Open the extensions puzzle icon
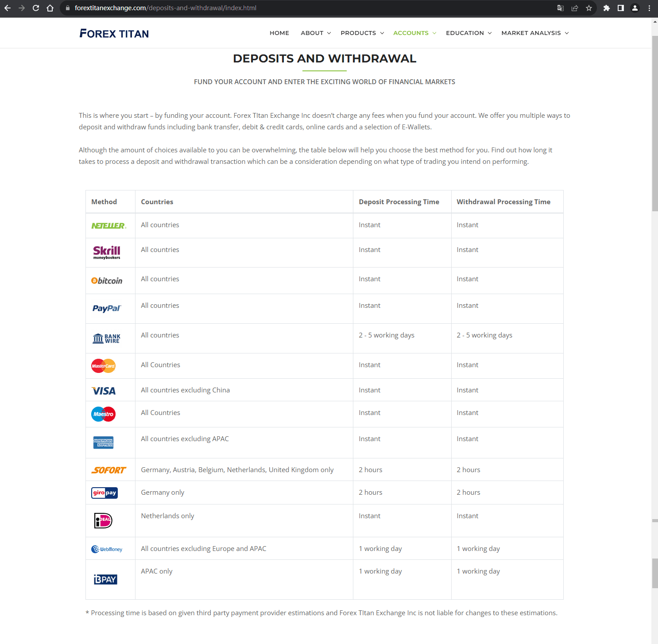 point(607,8)
